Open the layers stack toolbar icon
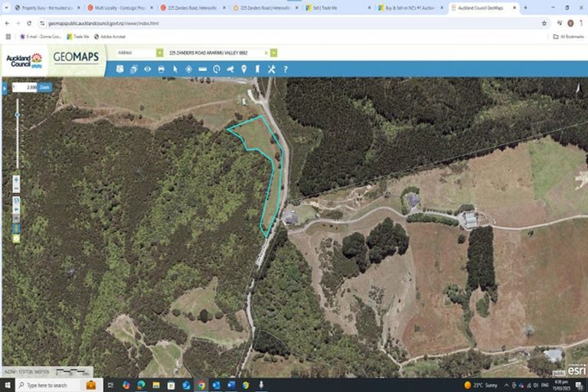This screenshot has width=588, height=392. tap(134, 69)
